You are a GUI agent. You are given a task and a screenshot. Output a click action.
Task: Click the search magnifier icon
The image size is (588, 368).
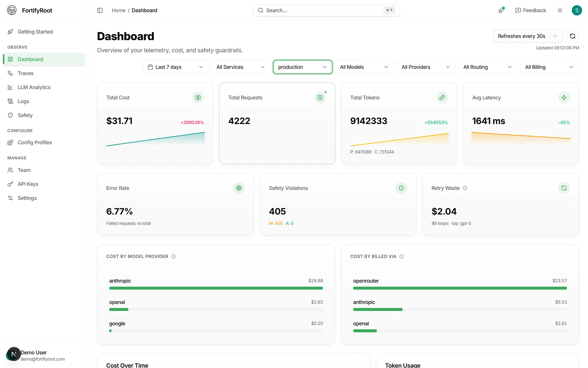(x=260, y=10)
